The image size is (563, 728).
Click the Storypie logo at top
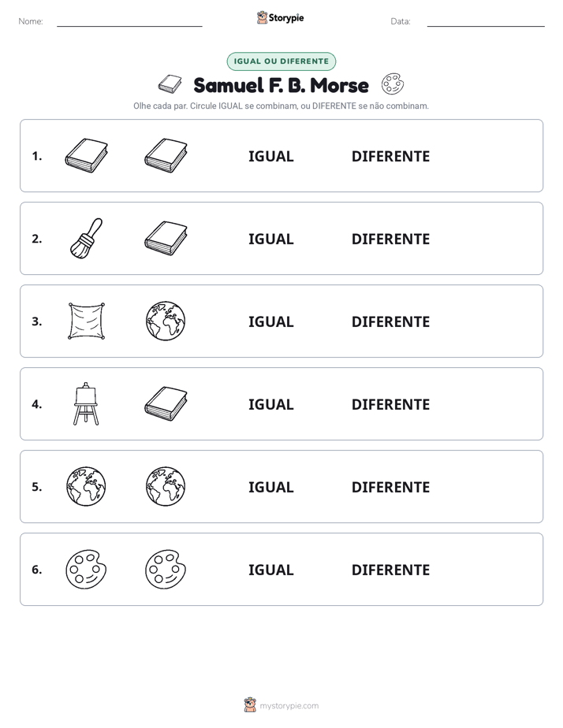point(281,17)
